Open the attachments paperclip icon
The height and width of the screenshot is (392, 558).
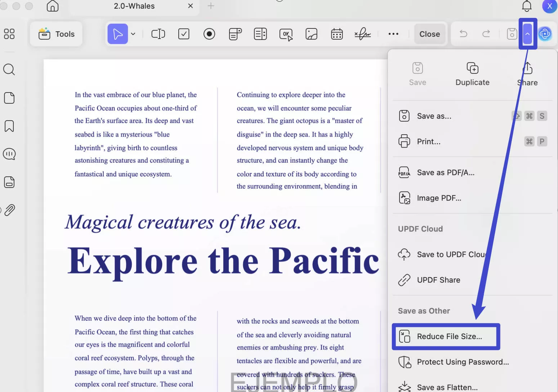9,210
